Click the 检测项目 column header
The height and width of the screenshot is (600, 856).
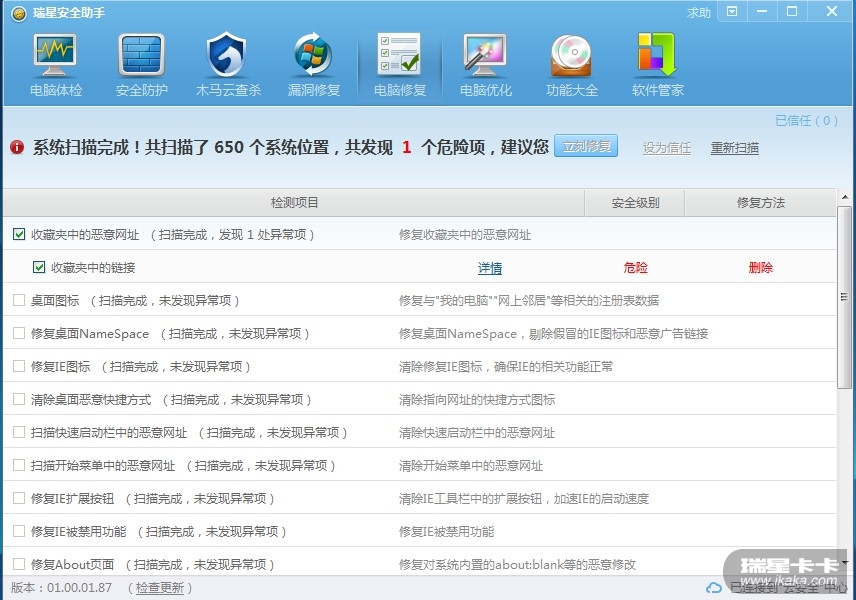[294, 203]
